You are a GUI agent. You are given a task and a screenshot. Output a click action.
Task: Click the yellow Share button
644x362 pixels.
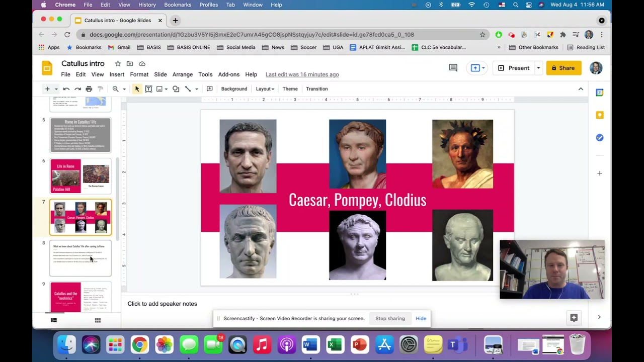(563, 68)
